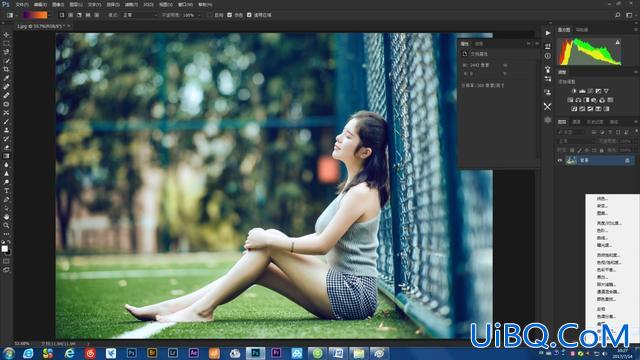Select the Lasso tool
The image size is (640, 360).
(6, 52)
